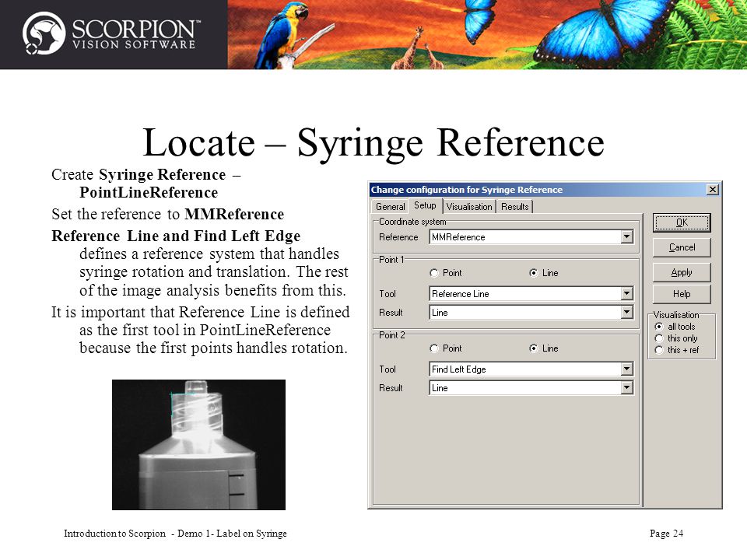
Task: Click the dialog title bar text
Action: 467,190
